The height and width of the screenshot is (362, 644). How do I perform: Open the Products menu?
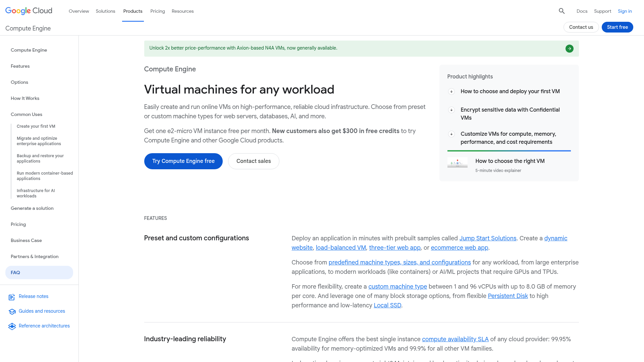(x=133, y=11)
